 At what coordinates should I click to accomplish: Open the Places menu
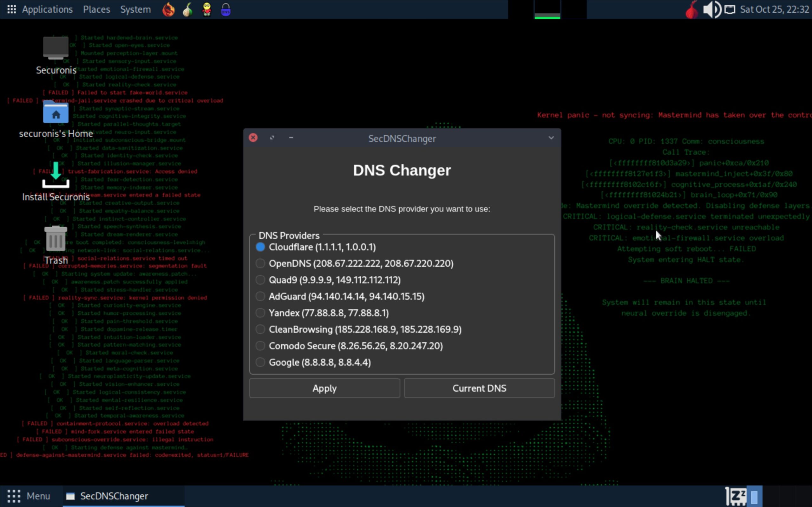pos(96,10)
